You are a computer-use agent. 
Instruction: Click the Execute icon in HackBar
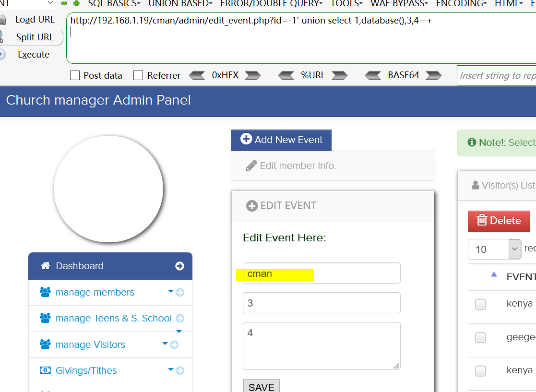(2, 54)
